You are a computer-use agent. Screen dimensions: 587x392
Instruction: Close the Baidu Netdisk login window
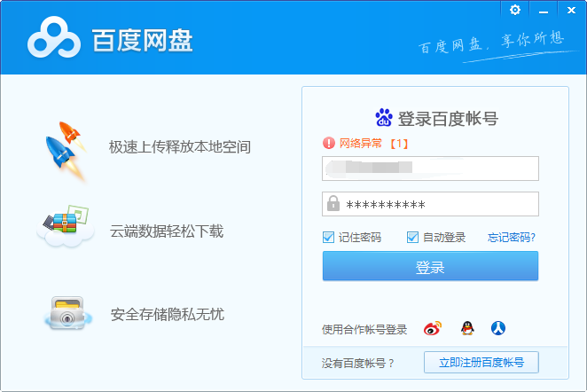coord(572,10)
